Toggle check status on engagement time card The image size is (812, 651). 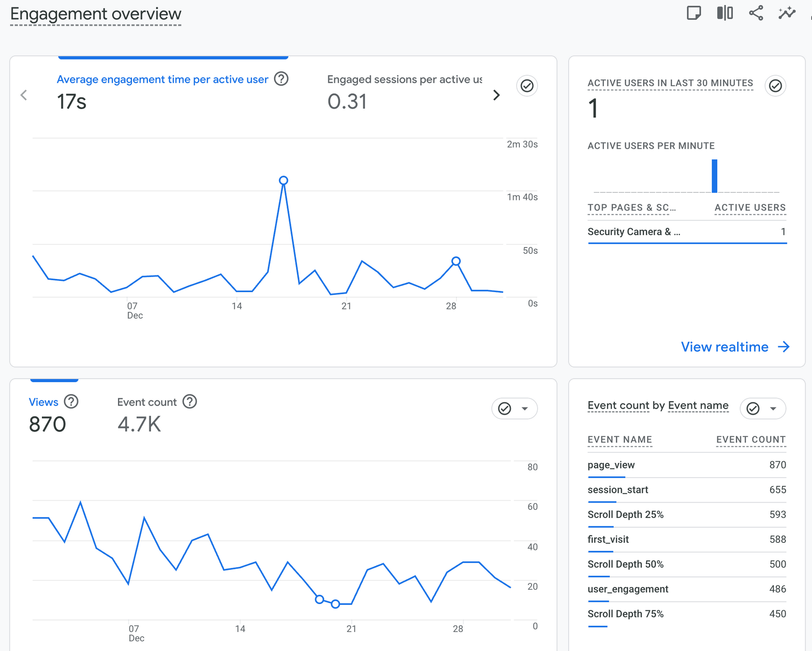pos(527,86)
